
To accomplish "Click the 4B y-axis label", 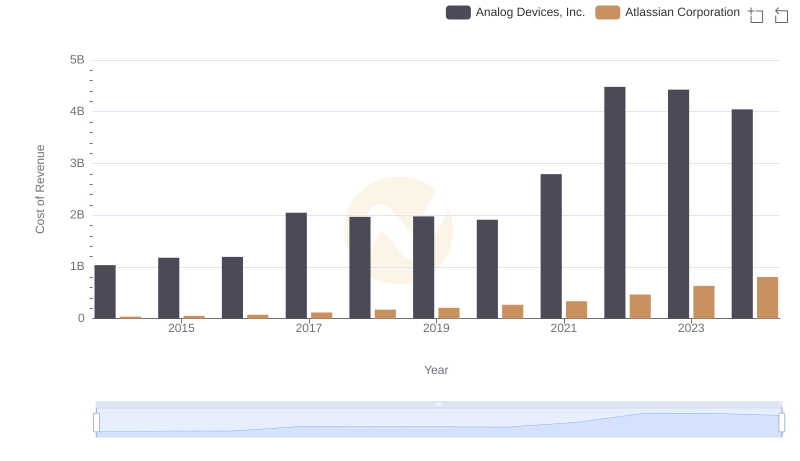I will 77,111.
